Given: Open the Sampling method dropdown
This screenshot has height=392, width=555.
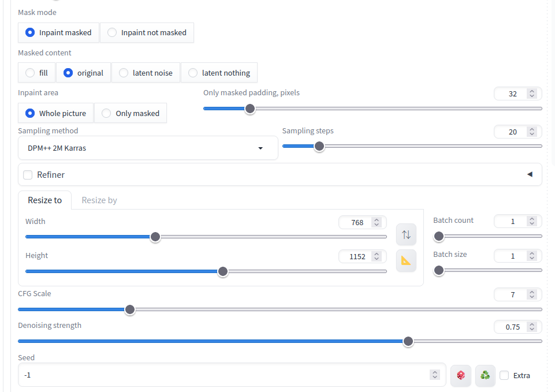Looking at the screenshot, I should pyautogui.click(x=148, y=148).
